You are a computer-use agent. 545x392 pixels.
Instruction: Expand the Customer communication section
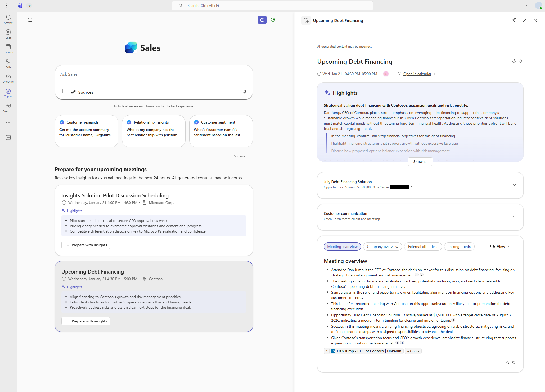point(514,216)
